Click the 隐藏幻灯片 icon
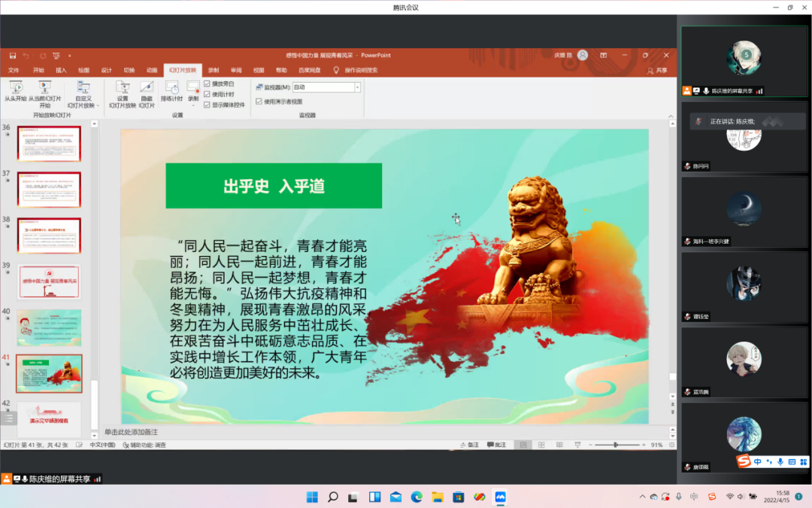812x508 pixels. click(147, 87)
